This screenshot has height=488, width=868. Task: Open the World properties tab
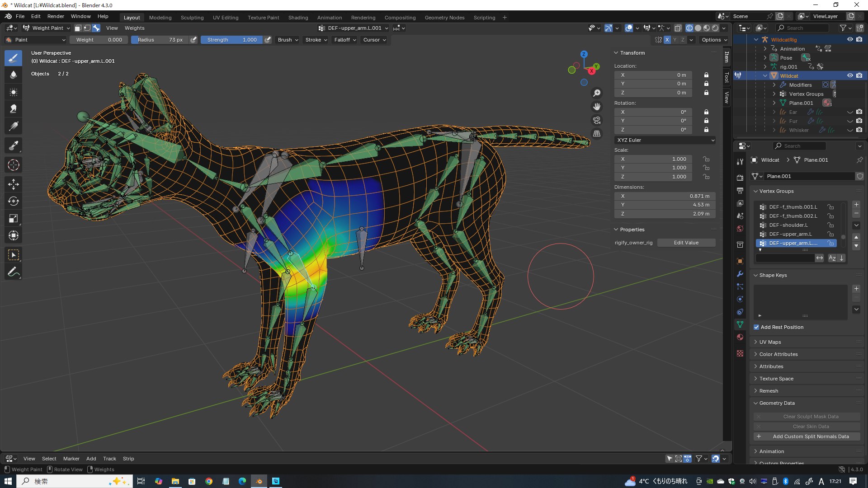point(740,229)
